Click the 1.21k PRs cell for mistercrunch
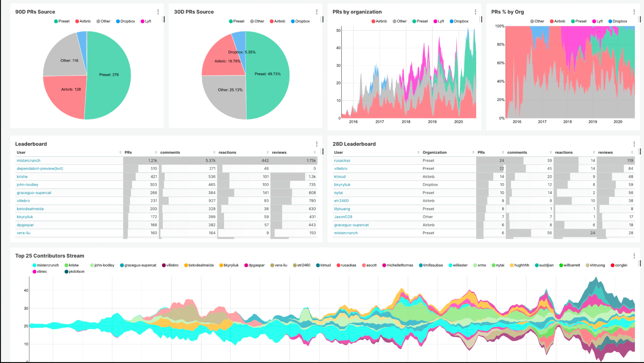The width and height of the screenshot is (644, 363). (x=141, y=160)
